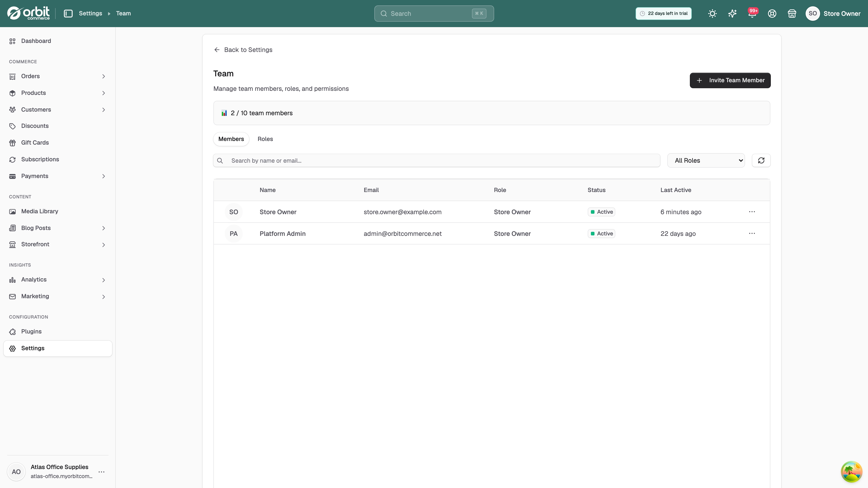Open store options ellipsis for Atlas Office Supplies
This screenshot has width=868, height=488.
tap(101, 472)
